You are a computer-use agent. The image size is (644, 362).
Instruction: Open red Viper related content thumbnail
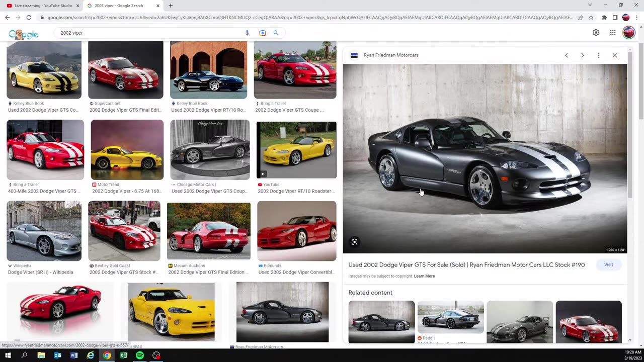coord(589,322)
